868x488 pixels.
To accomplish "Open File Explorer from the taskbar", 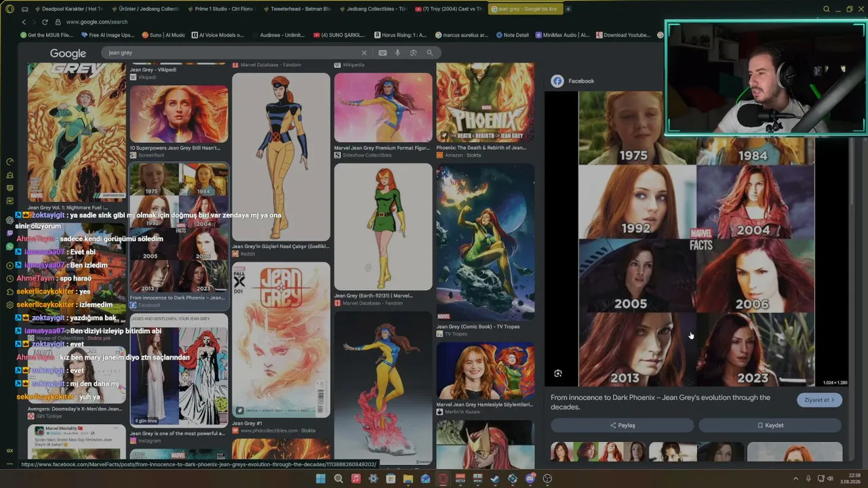I will pyautogui.click(x=408, y=479).
